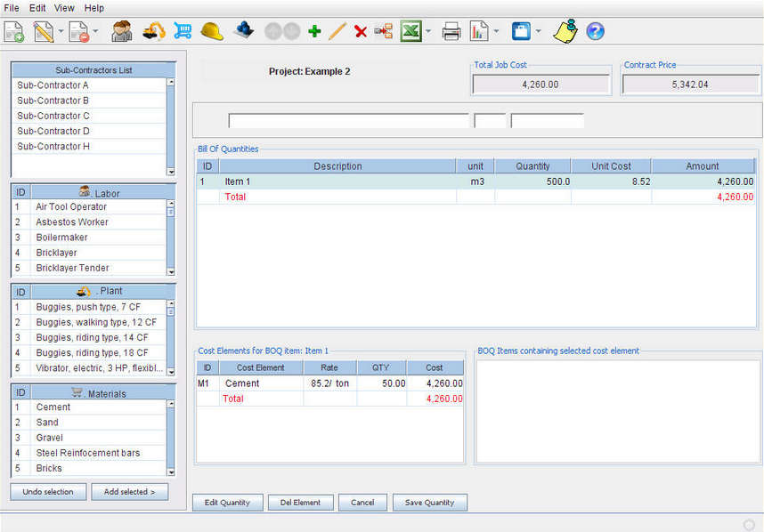Select Sand in Materials list
The image size is (764, 532).
coord(89,423)
